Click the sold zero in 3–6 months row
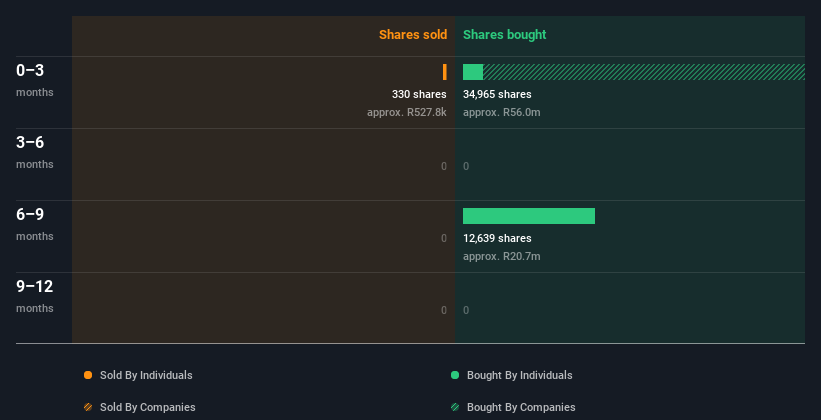 [x=444, y=167]
